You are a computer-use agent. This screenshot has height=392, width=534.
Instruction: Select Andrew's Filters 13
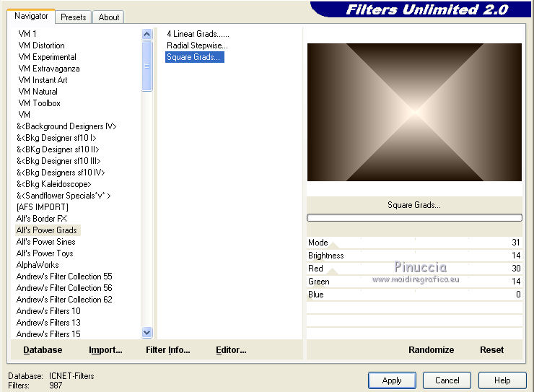tap(48, 323)
